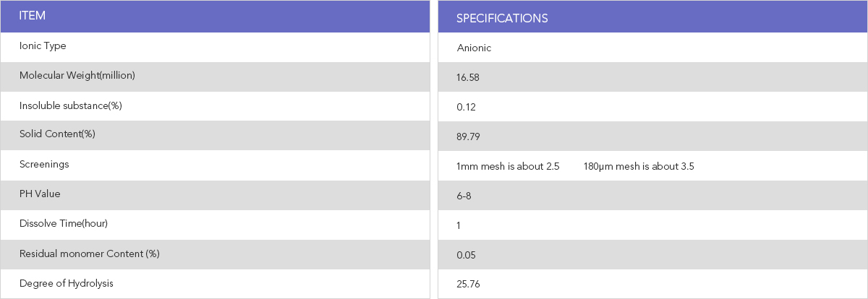This screenshot has width=868, height=299.
Task: Select the PH Value label
Action: tap(40, 194)
